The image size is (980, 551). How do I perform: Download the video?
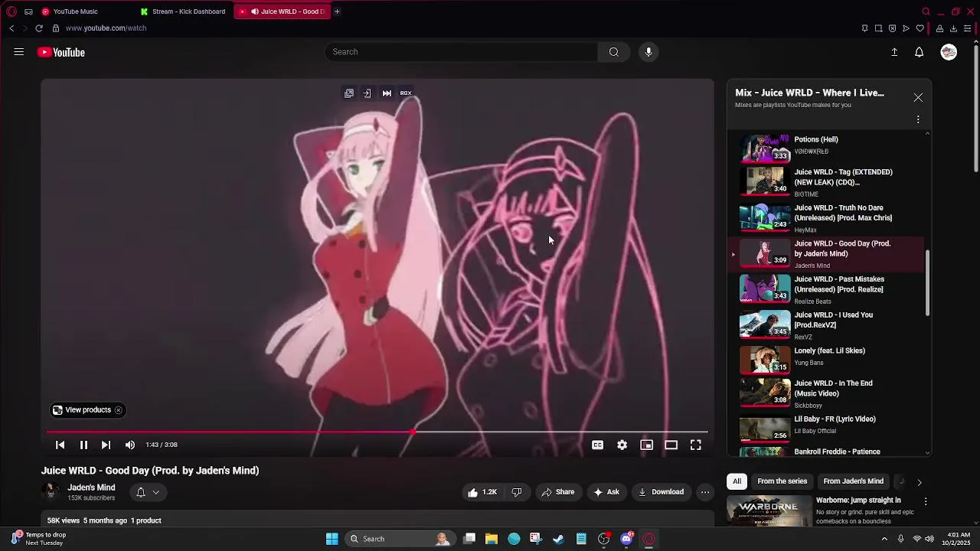click(x=661, y=492)
